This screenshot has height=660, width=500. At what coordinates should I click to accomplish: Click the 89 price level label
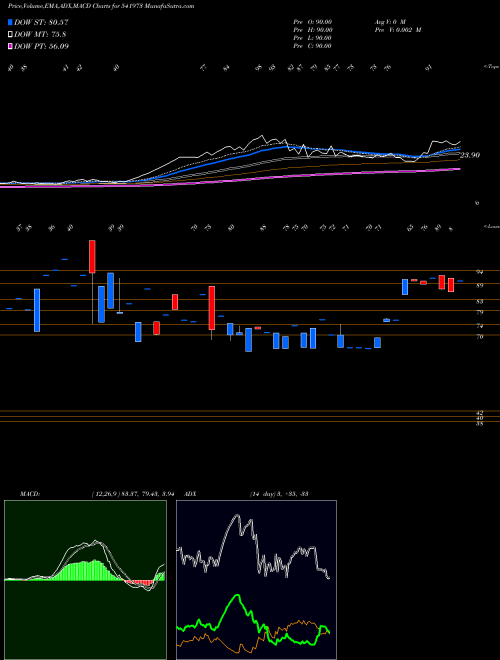[479, 286]
